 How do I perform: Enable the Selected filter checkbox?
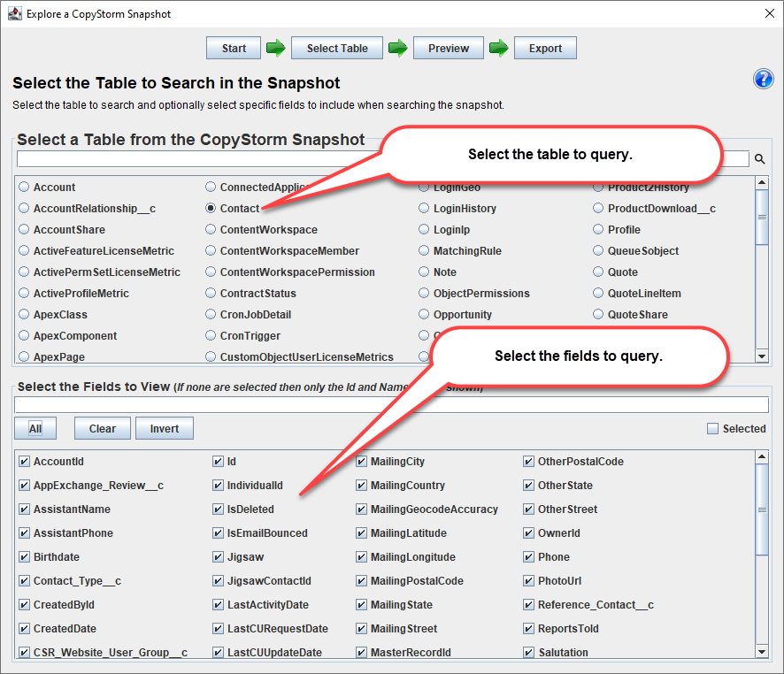click(x=712, y=429)
